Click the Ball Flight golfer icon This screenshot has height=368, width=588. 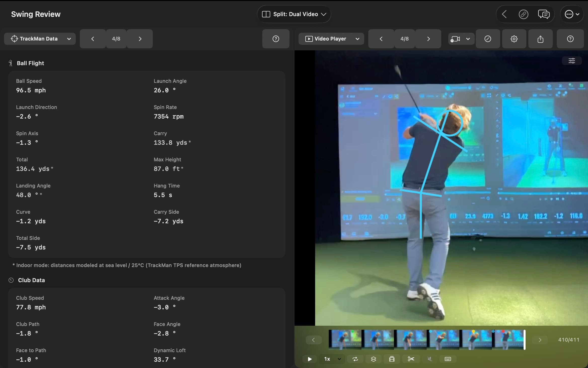click(11, 63)
